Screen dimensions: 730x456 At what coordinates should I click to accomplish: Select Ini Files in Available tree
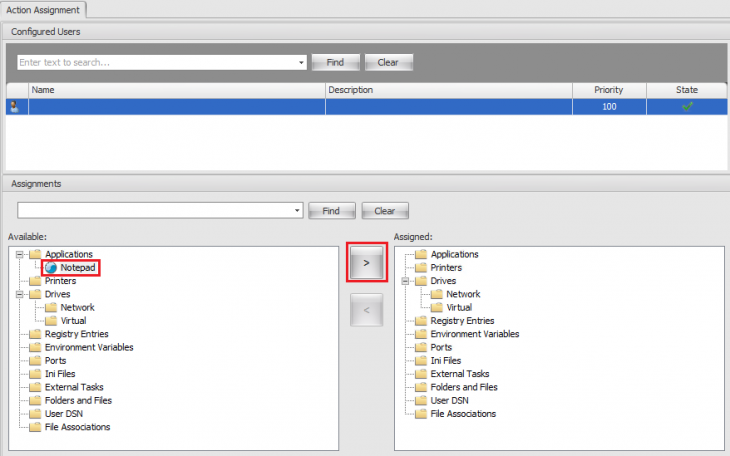coord(60,374)
